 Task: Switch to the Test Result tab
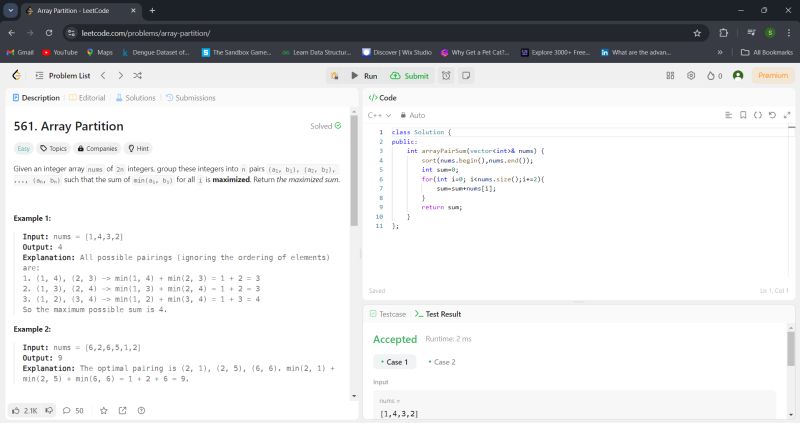click(x=438, y=314)
